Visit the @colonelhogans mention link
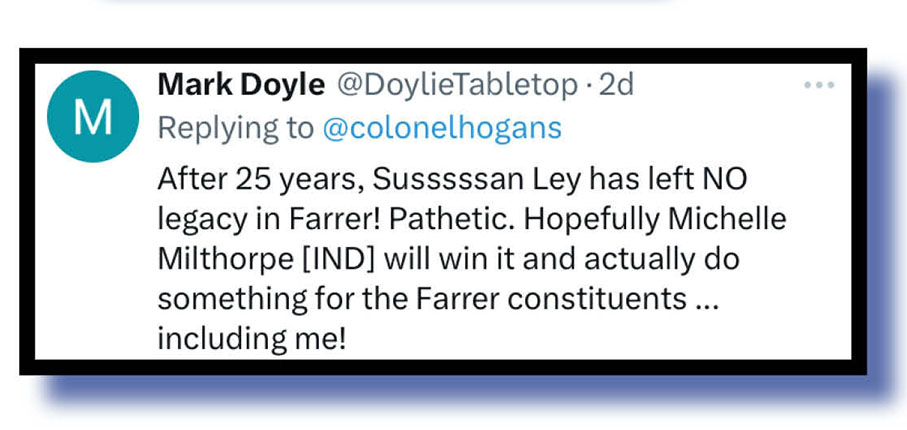 tap(444, 128)
